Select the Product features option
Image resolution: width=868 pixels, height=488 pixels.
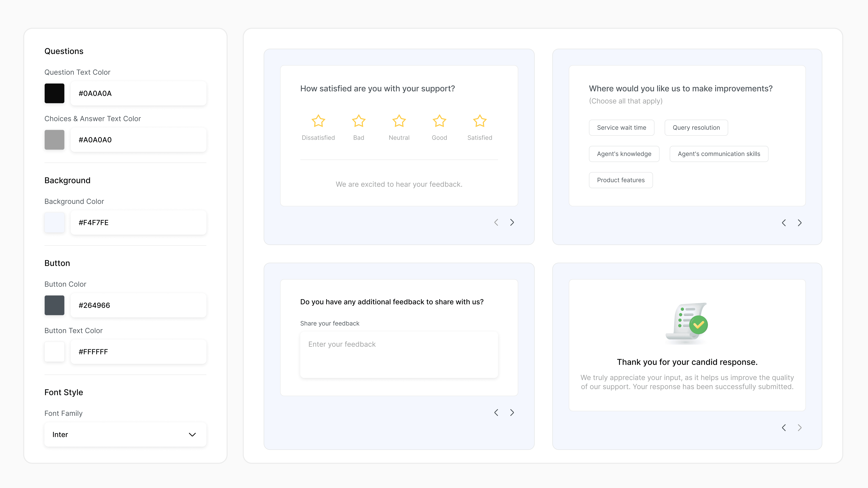pos(621,180)
